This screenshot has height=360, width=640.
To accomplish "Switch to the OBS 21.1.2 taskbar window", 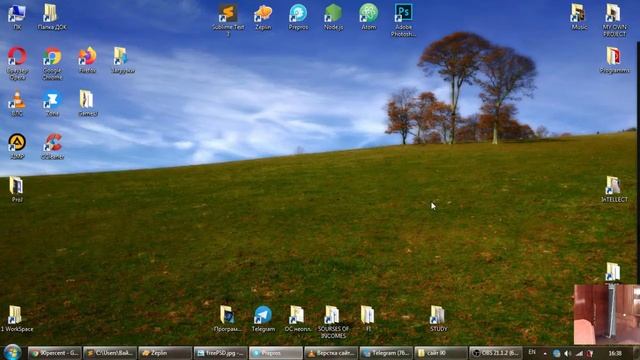I will (x=496, y=353).
